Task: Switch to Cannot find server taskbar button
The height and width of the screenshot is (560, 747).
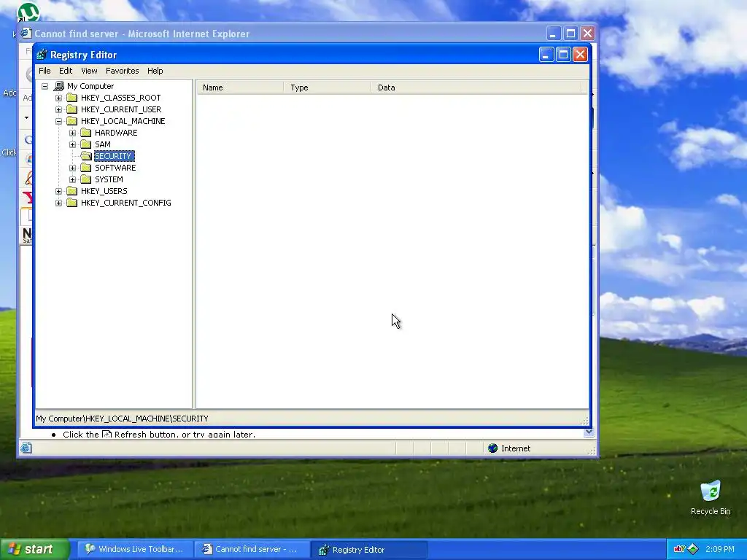Action: point(251,550)
